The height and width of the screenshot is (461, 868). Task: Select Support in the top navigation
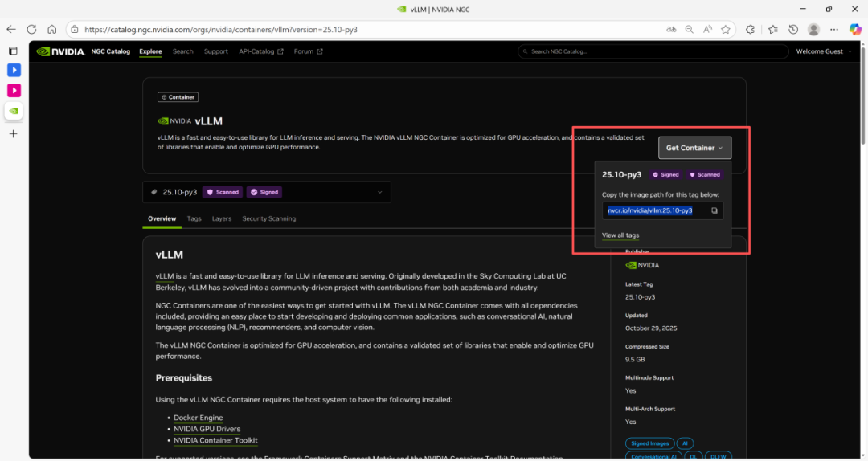point(215,51)
